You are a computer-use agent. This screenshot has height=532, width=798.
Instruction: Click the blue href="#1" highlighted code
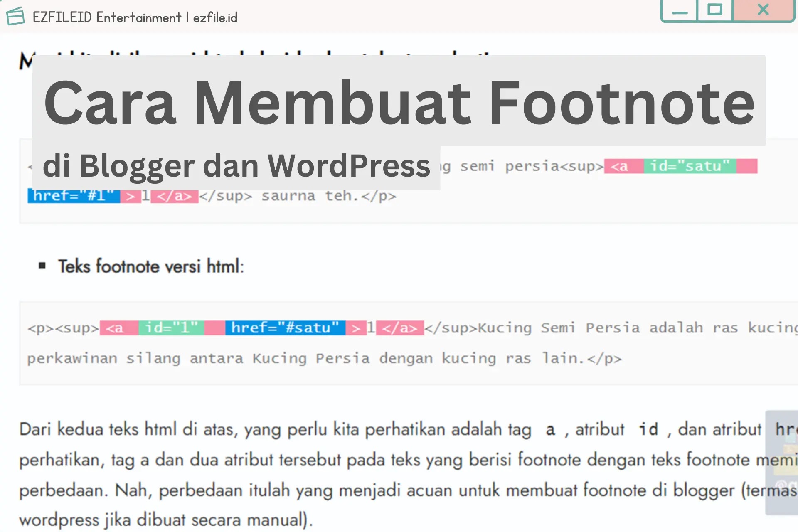click(x=74, y=196)
